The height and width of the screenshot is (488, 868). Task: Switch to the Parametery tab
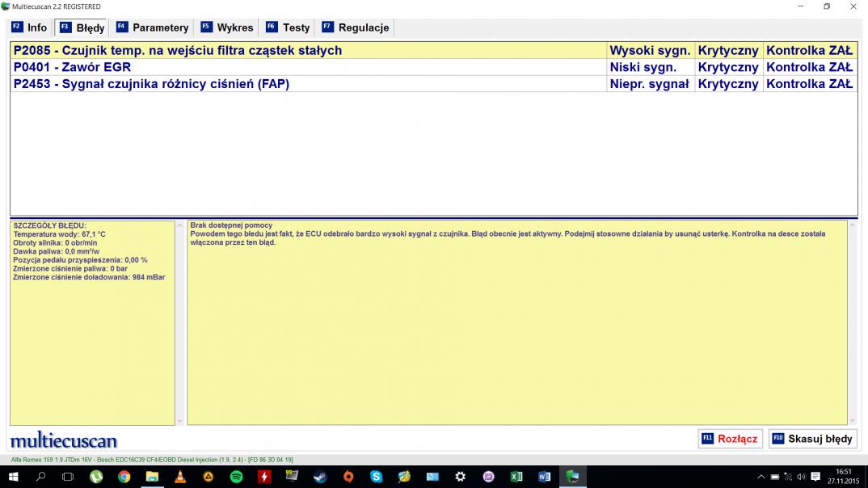pos(152,27)
